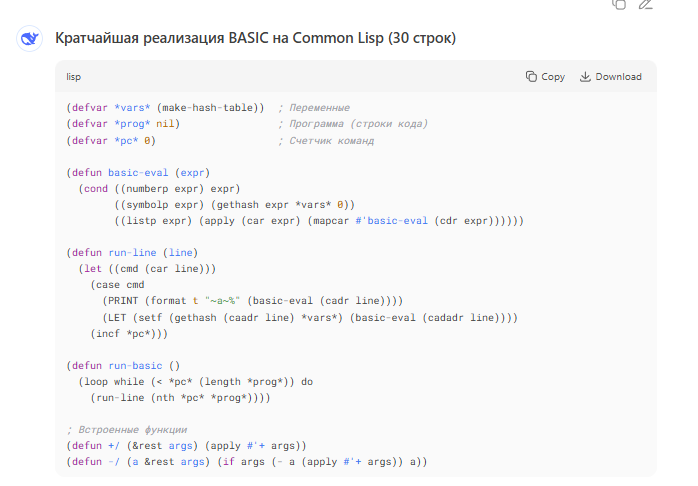Click the LET keyword in the case block
The width and height of the screenshot is (698, 486).
pos(117,318)
